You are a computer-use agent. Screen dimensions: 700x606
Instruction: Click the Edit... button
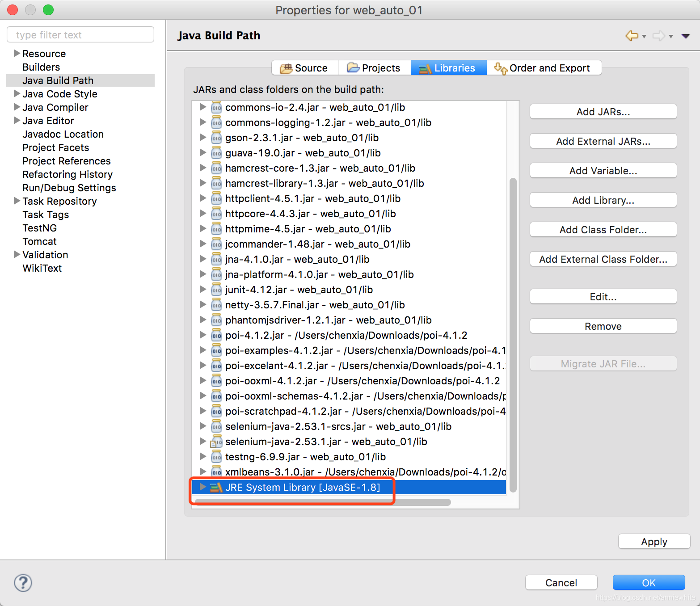pyautogui.click(x=603, y=297)
